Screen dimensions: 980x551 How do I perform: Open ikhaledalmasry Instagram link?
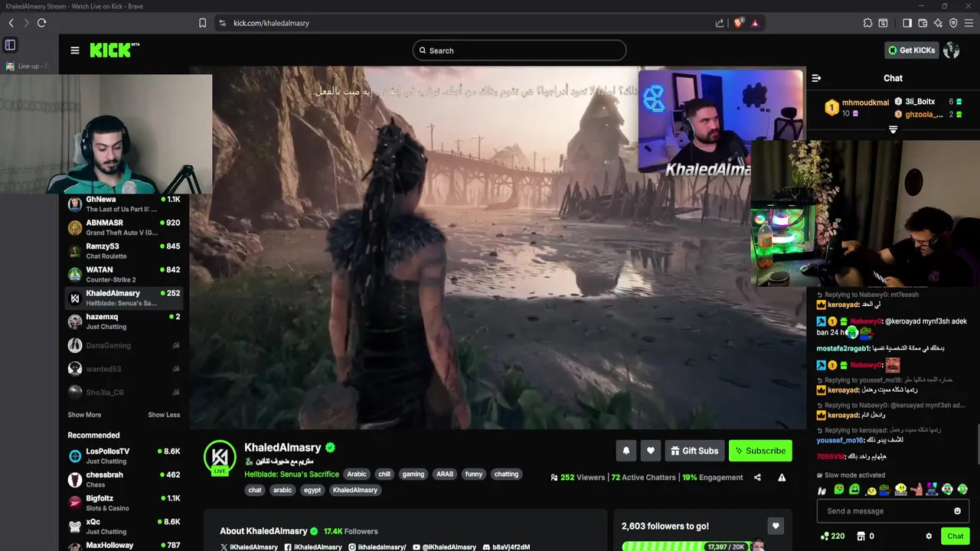[x=377, y=547]
